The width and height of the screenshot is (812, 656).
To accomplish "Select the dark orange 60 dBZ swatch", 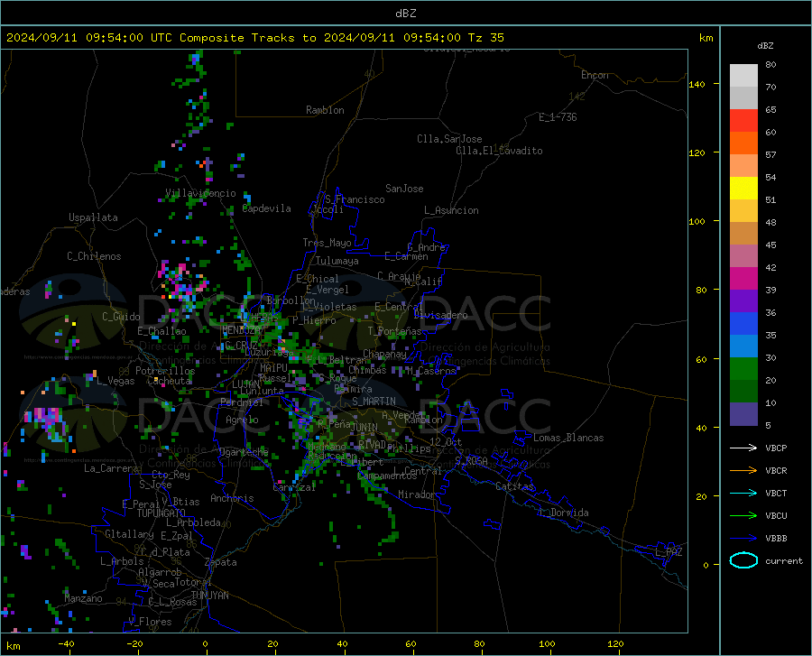I will [743, 143].
